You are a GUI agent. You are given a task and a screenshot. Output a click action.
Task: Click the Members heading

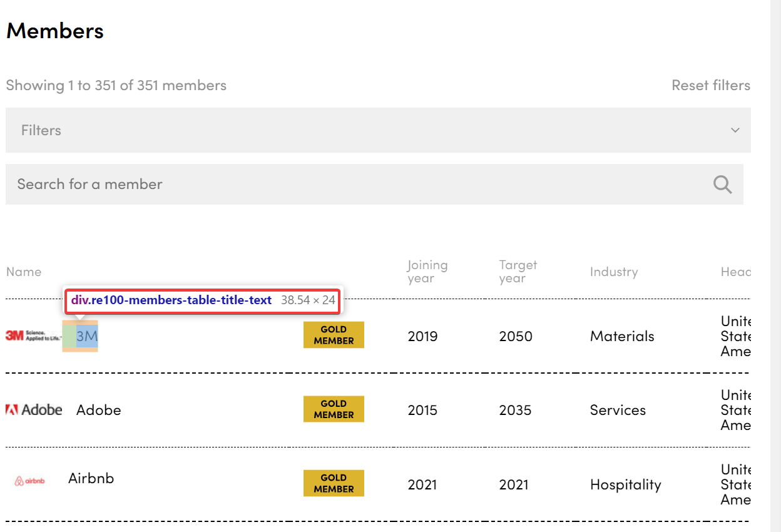point(55,31)
